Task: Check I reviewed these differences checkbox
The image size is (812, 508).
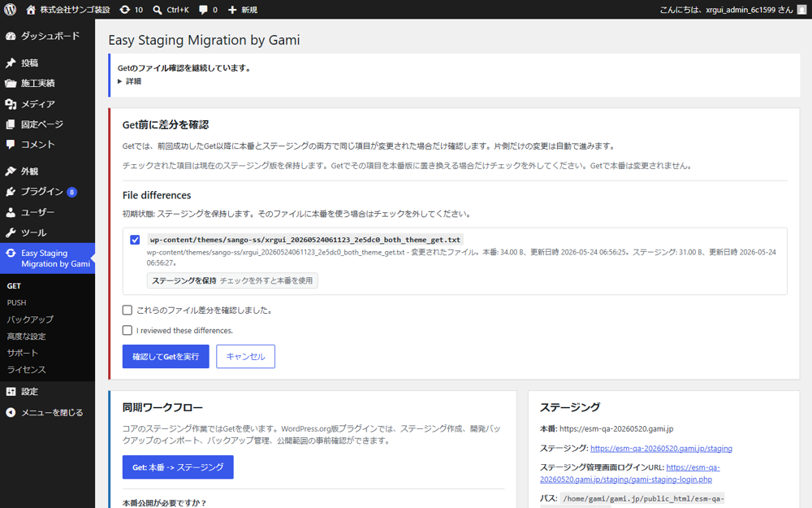Action: [127, 330]
